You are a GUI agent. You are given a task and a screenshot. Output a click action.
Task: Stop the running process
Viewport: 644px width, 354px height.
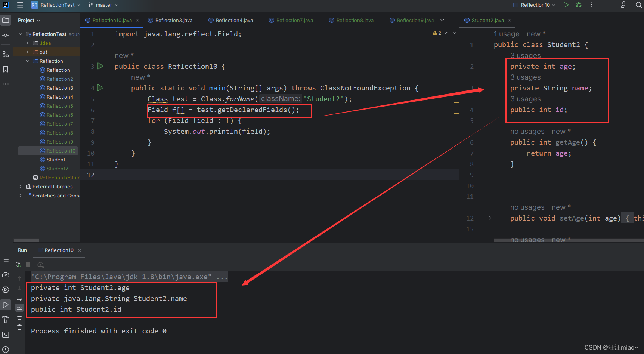pos(28,264)
